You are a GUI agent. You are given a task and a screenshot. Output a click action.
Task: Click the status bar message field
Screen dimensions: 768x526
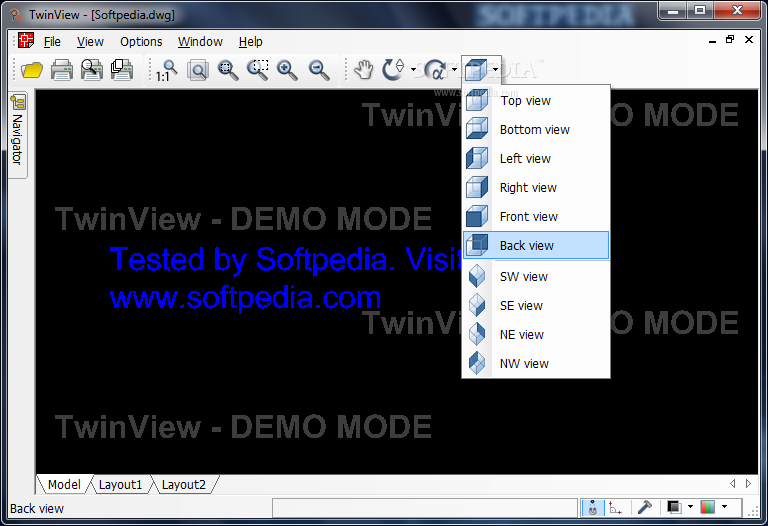[425, 508]
